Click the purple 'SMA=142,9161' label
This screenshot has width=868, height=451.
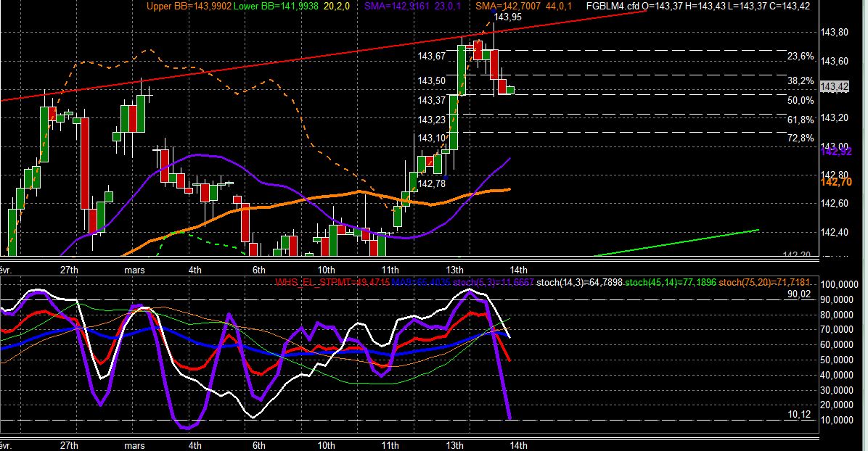pos(396,6)
